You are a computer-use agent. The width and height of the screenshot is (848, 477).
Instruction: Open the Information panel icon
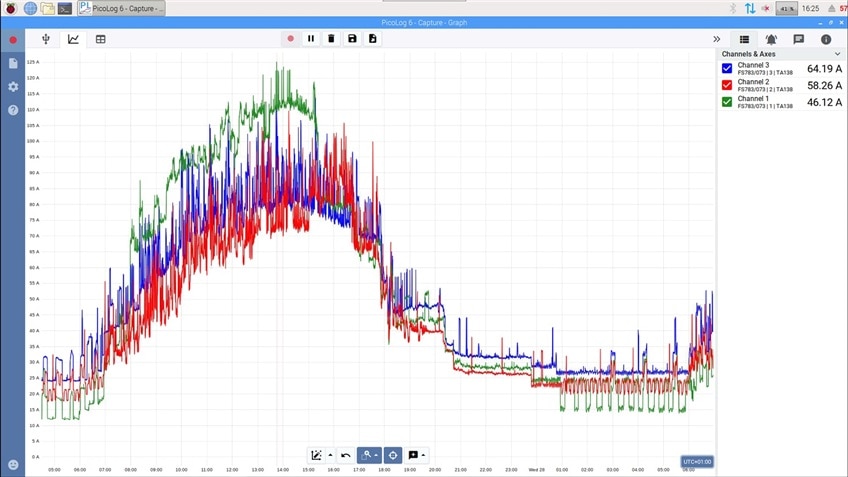[826, 39]
